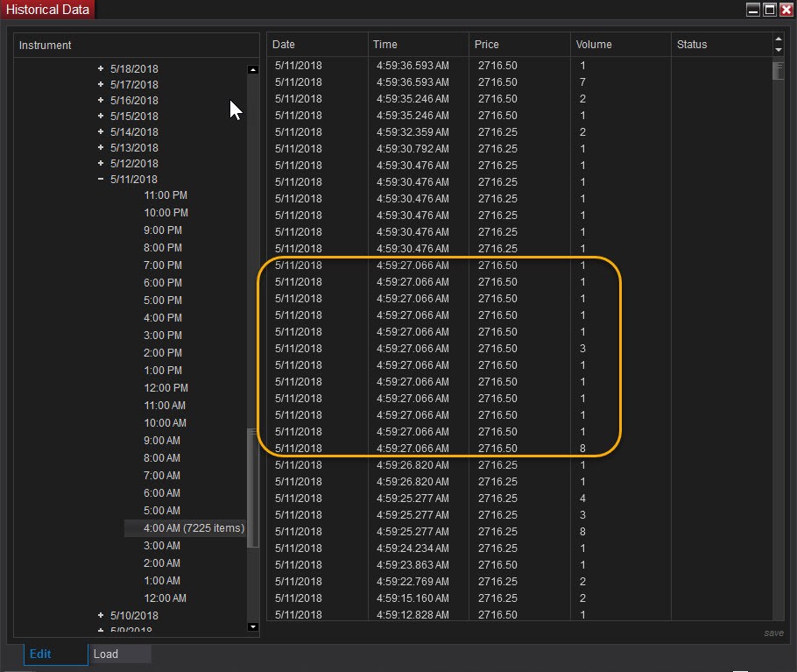797x672 pixels.
Task: Select the 5:00 PM hour entry
Action: [x=163, y=301]
